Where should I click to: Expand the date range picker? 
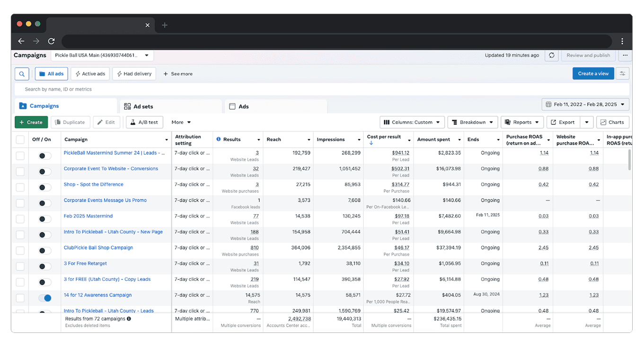click(x=585, y=105)
